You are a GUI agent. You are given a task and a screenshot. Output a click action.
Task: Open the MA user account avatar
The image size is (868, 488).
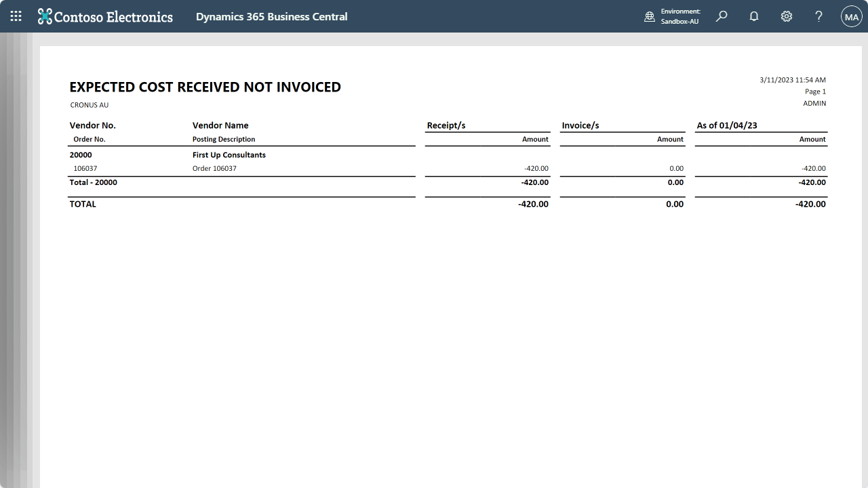click(x=852, y=16)
